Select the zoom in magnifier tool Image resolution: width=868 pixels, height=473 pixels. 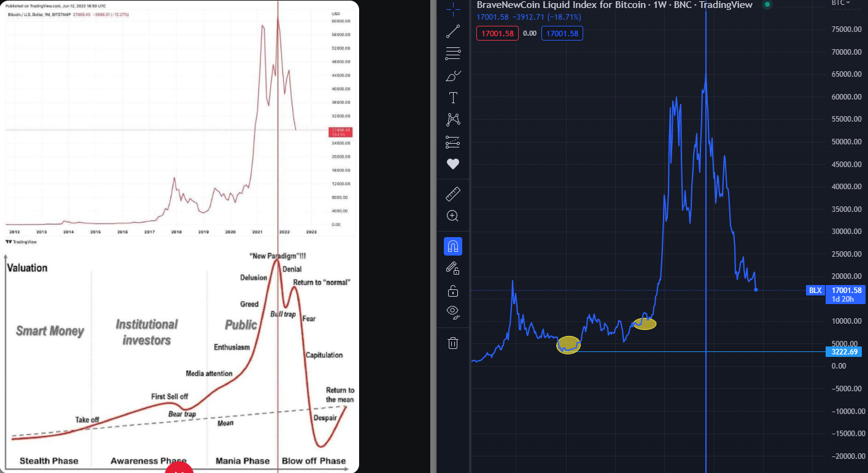tap(453, 216)
